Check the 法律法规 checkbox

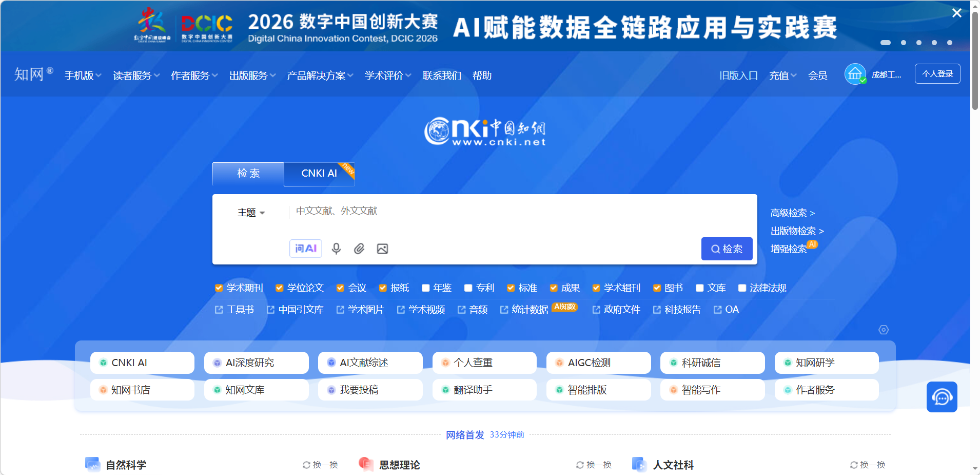click(x=742, y=288)
